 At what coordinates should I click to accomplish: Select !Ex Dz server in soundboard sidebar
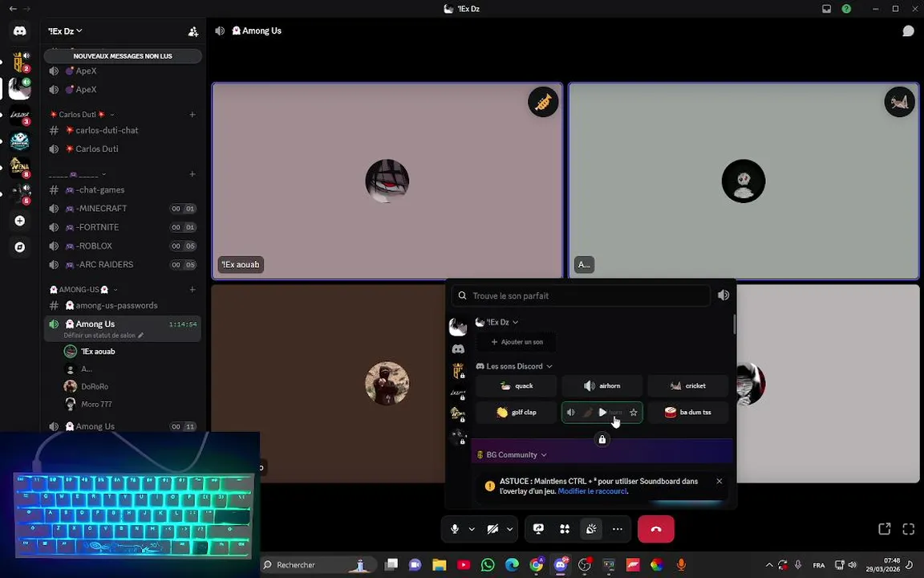pos(458,327)
